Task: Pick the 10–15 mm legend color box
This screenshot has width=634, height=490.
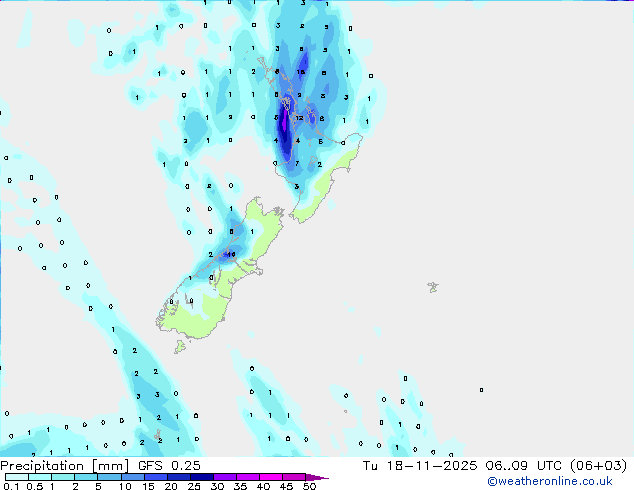Action: click(132, 477)
